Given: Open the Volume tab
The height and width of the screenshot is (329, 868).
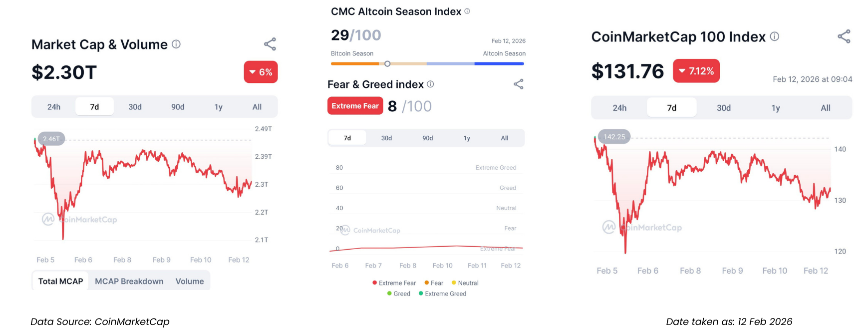Looking at the screenshot, I should (x=190, y=281).
